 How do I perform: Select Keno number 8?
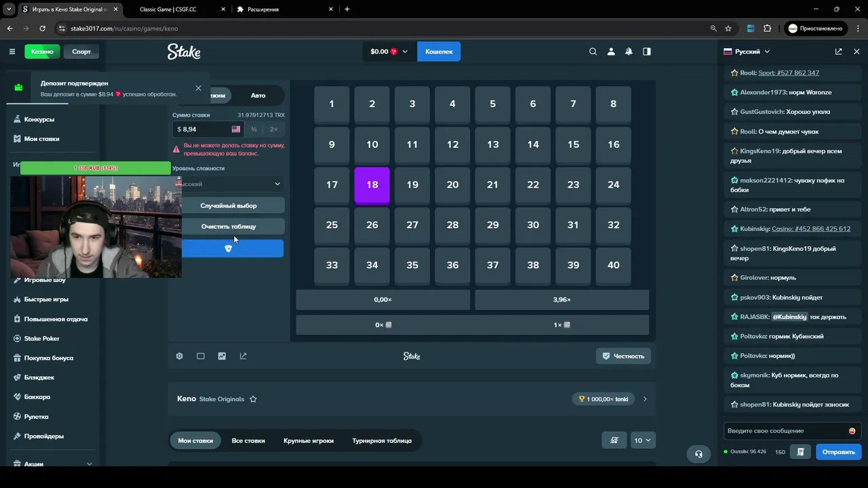pos(614,104)
